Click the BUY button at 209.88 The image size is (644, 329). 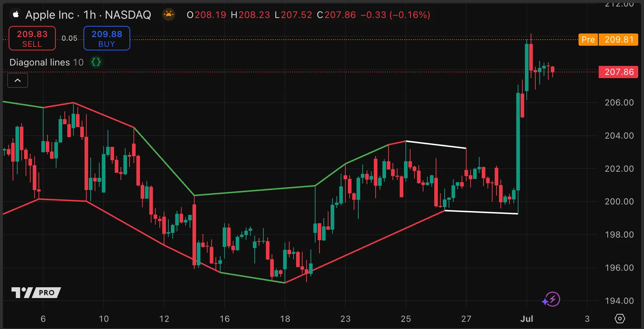pyautogui.click(x=106, y=39)
